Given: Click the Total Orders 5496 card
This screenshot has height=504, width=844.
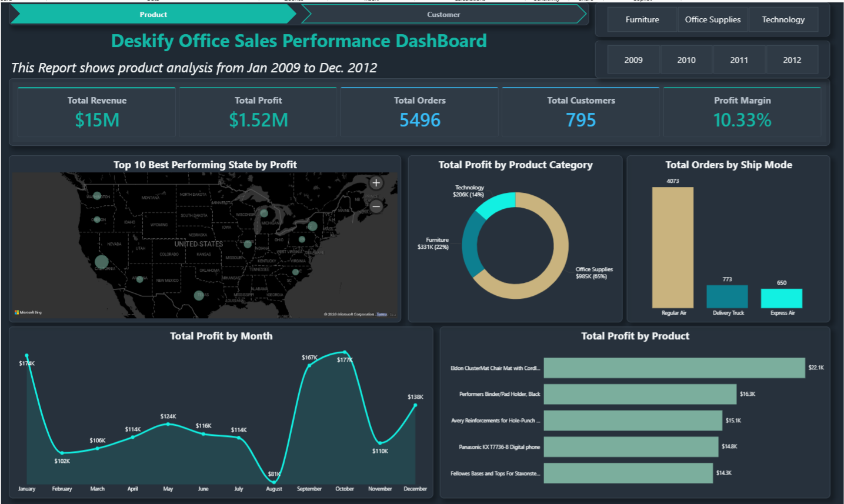Looking at the screenshot, I should point(419,112).
